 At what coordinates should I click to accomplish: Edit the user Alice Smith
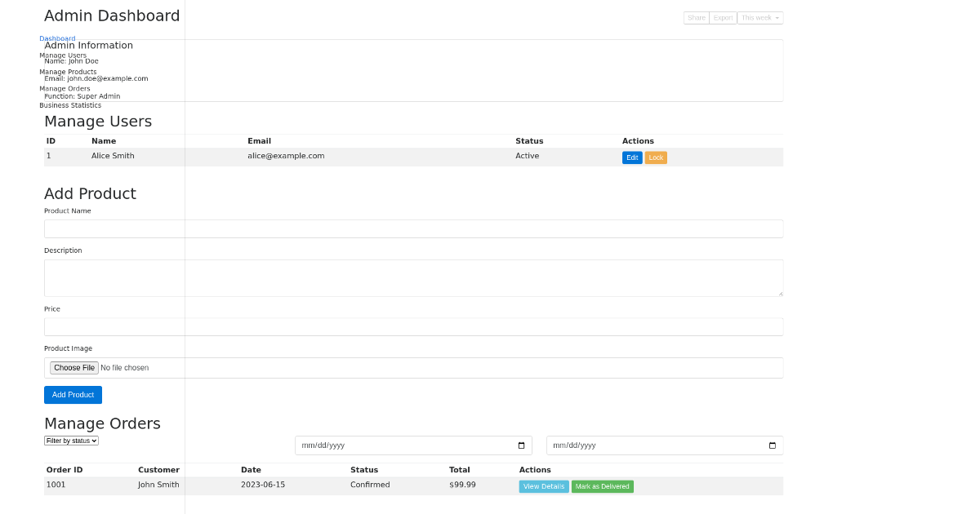[x=631, y=157]
